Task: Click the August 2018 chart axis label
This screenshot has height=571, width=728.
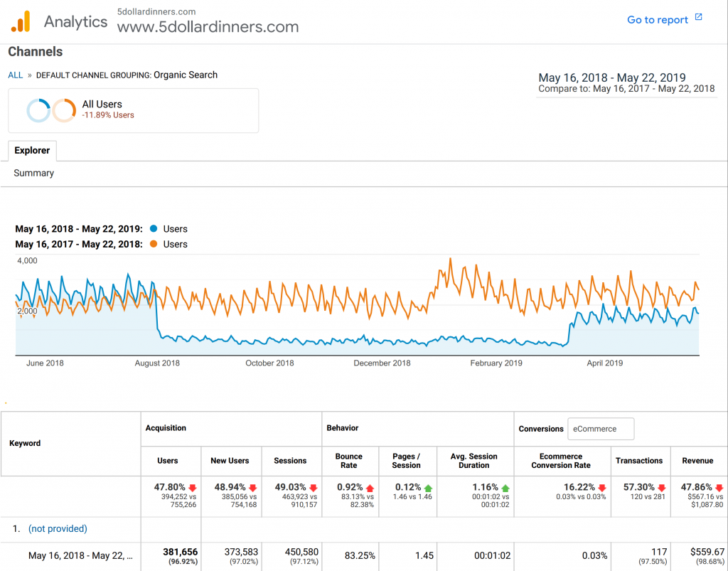Action: [157, 363]
